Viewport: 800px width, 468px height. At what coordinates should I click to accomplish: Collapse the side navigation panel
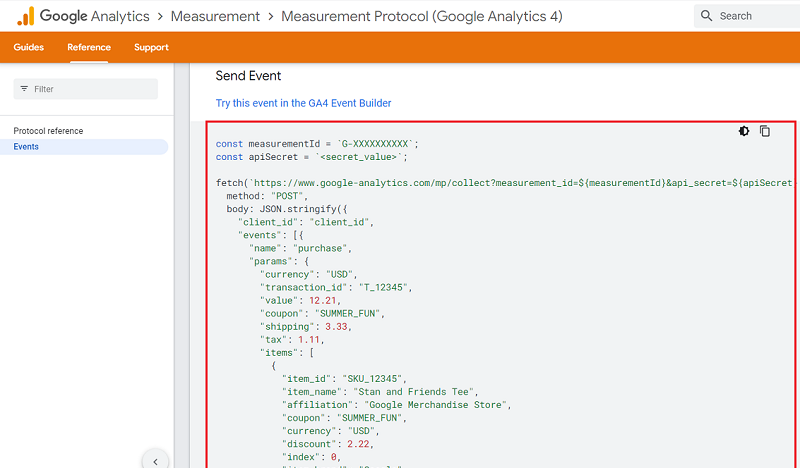(x=155, y=461)
